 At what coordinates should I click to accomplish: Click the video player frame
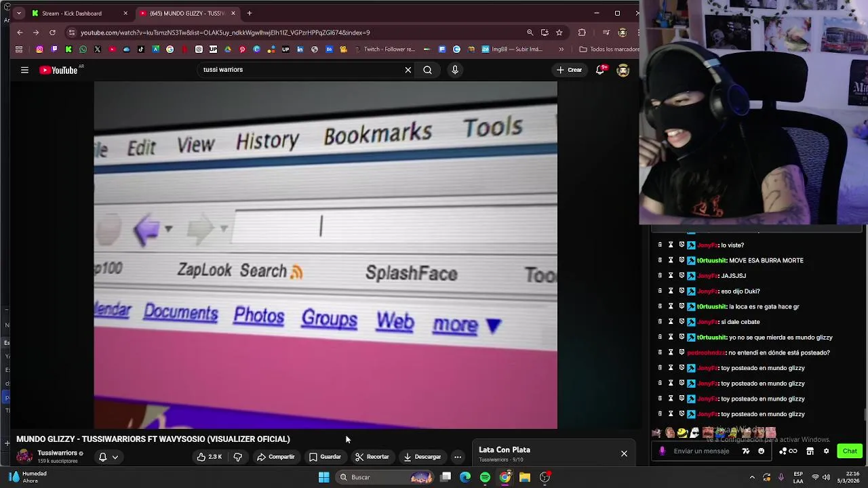(325, 256)
